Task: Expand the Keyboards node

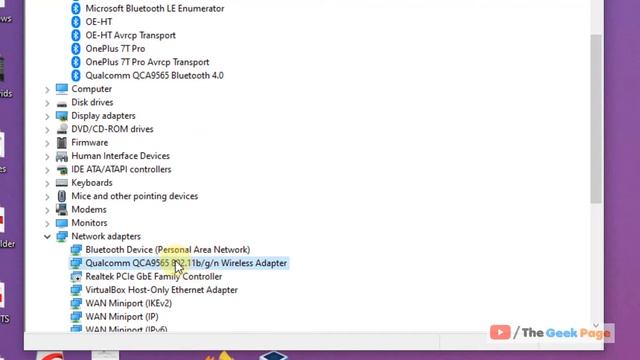Action: point(47,184)
